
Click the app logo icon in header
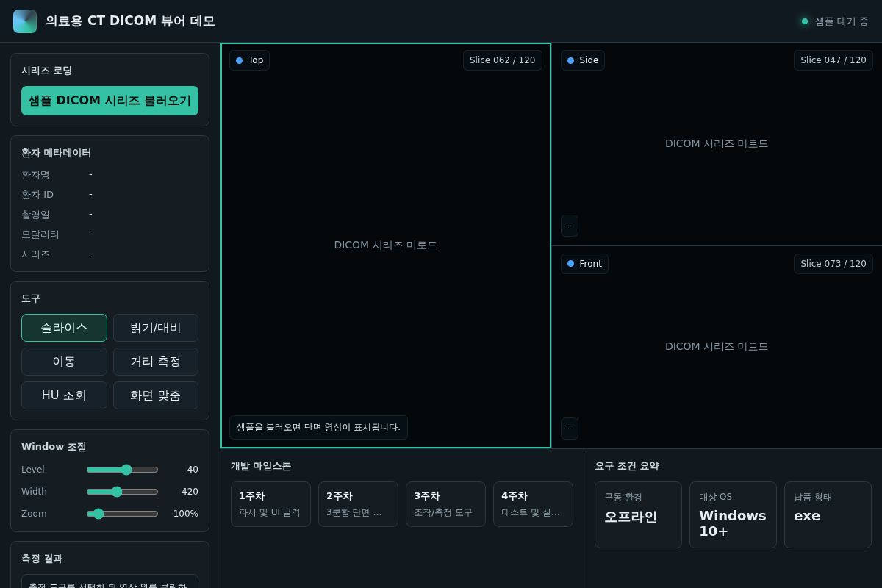coord(25,21)
